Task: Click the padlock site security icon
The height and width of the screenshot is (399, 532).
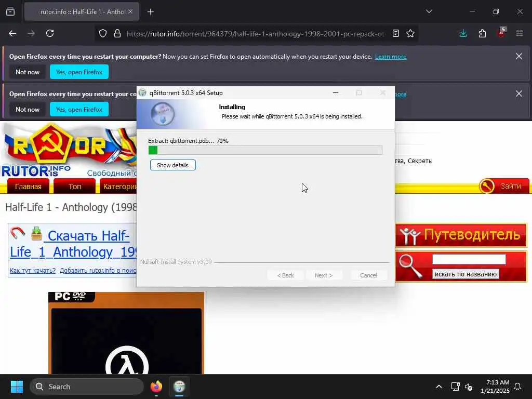Action: click(117, 34)
